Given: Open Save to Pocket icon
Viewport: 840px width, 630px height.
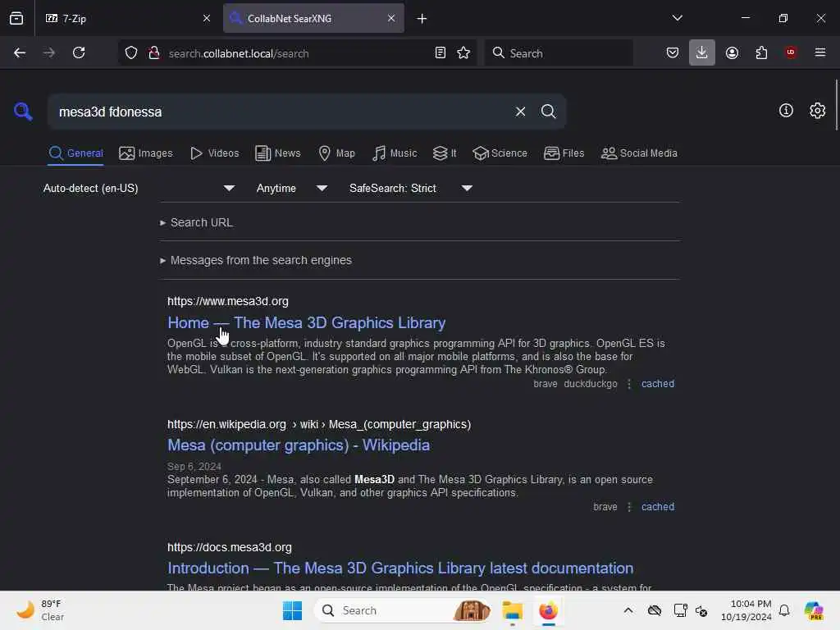Looking at the screenshot, I should tap(673, 52).
